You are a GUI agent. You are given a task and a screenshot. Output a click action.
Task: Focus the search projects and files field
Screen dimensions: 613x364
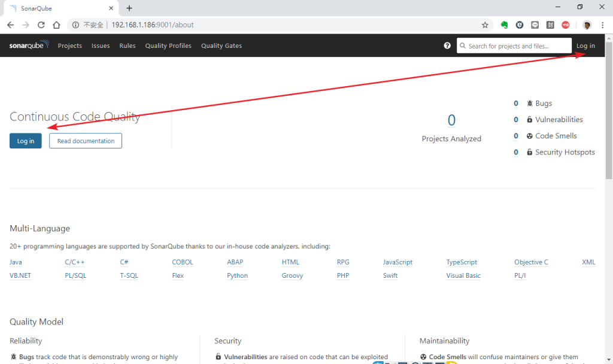514,45
